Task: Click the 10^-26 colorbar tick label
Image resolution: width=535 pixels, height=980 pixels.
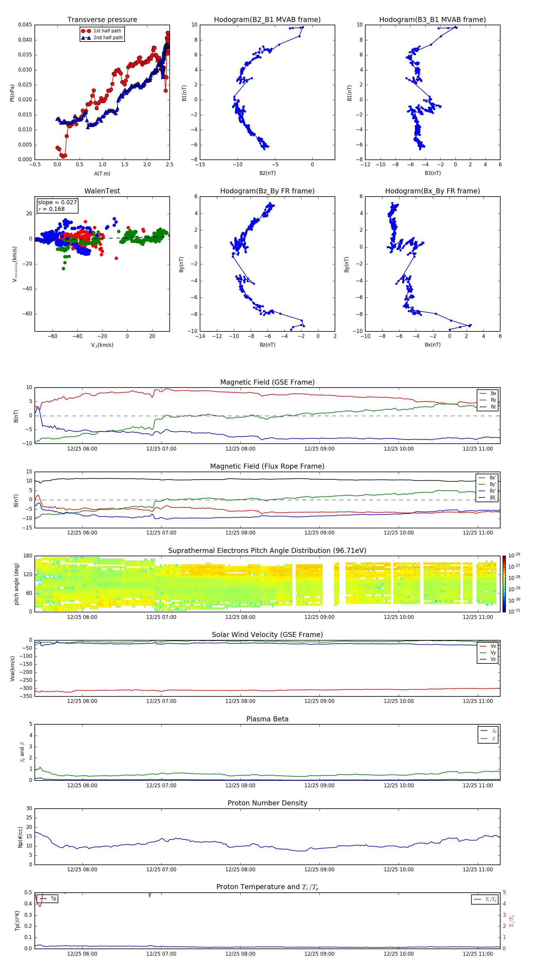Action: pos(514,555)
